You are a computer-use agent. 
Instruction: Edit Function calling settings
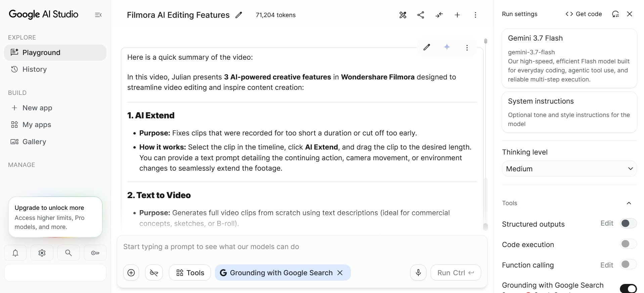coord(607,265)
